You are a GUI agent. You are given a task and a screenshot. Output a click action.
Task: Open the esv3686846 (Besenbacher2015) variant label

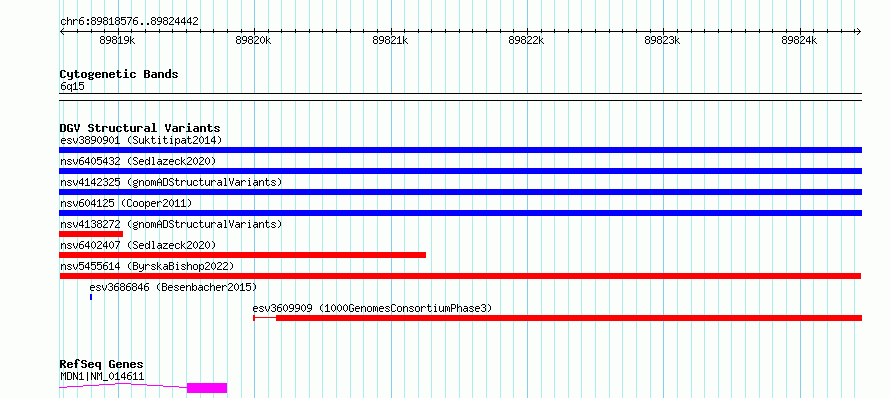(173, 287)
